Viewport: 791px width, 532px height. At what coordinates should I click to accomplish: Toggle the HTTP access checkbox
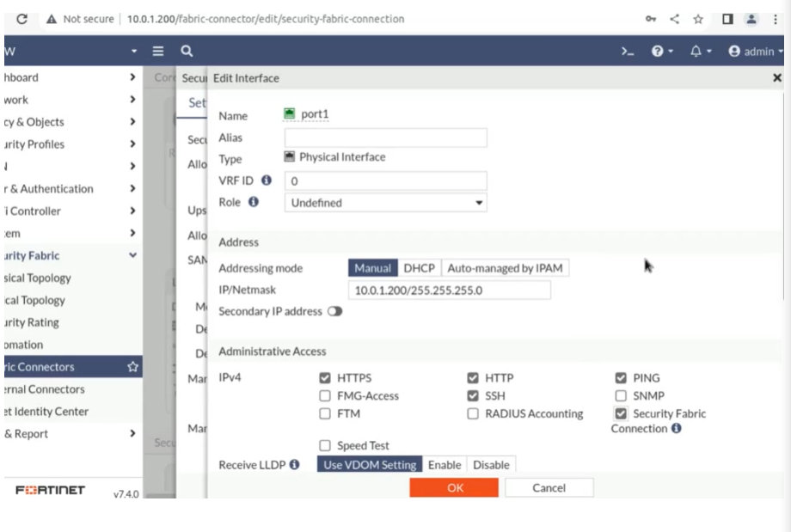(473, 377)
